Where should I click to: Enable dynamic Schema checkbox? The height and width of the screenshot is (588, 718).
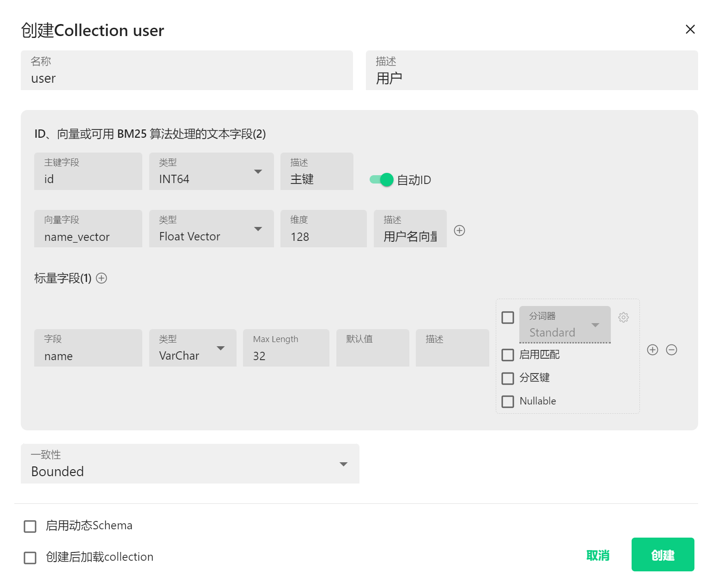(x=30, y=527)
